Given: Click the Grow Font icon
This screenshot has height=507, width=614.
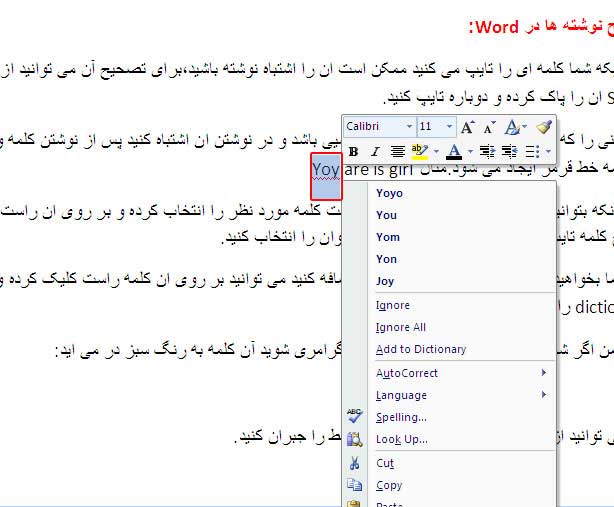Looking at the screenshot, I should pos(468,127).
